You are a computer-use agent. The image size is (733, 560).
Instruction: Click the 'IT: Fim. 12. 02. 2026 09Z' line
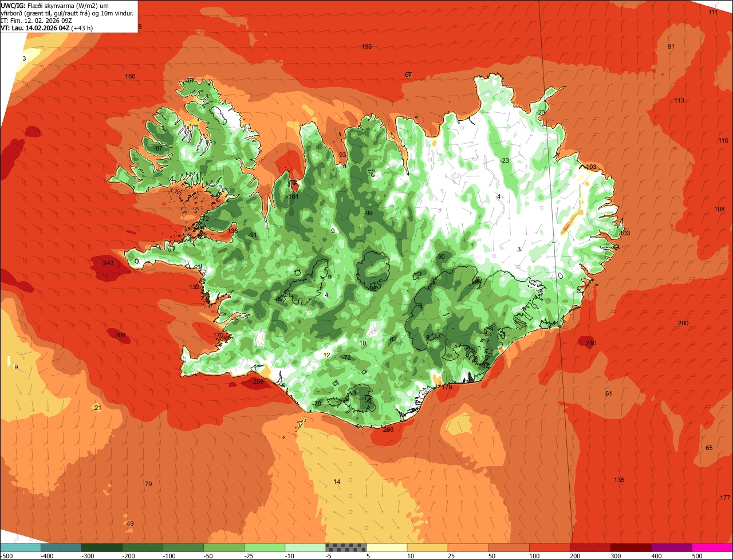pos(36,20)
